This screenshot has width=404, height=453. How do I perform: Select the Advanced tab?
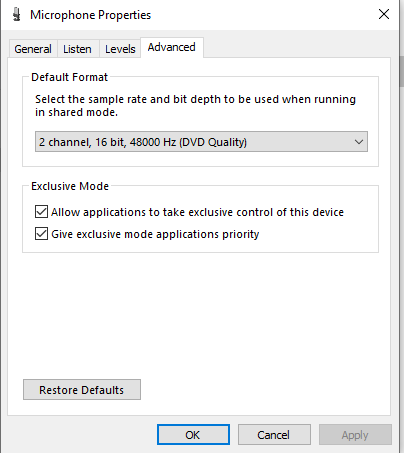click(172, 47)
